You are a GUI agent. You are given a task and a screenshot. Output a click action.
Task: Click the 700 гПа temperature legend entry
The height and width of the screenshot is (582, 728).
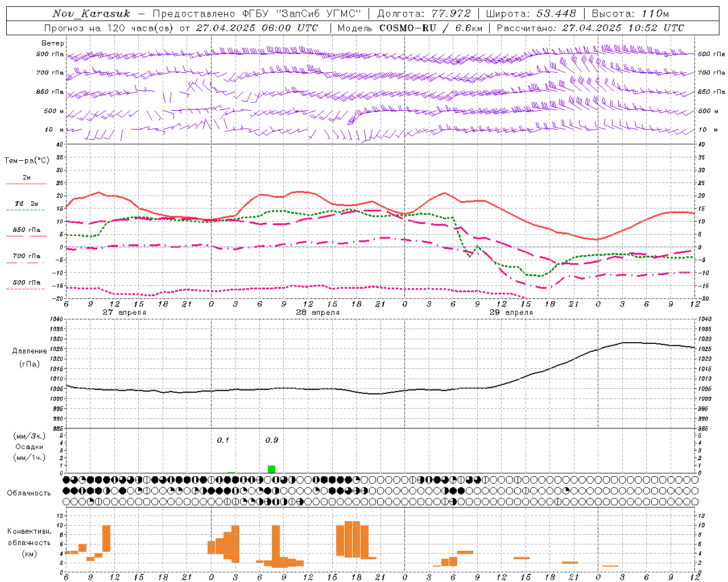26,256
